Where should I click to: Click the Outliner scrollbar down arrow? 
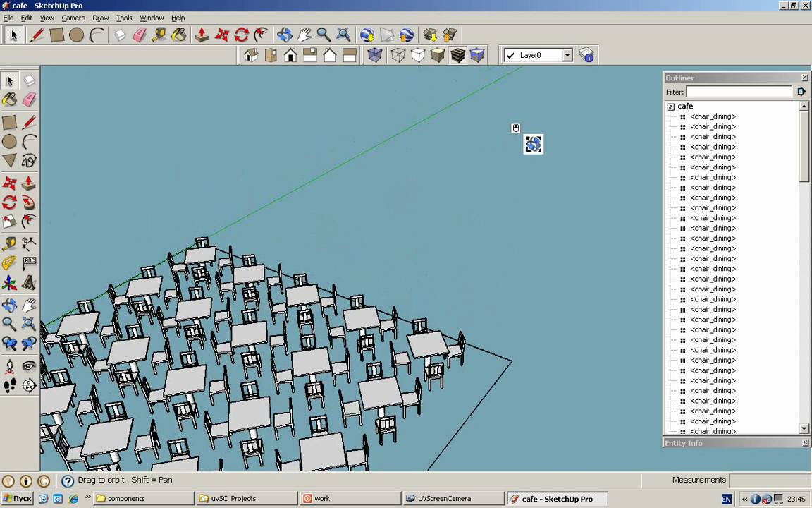pos(804,429)
